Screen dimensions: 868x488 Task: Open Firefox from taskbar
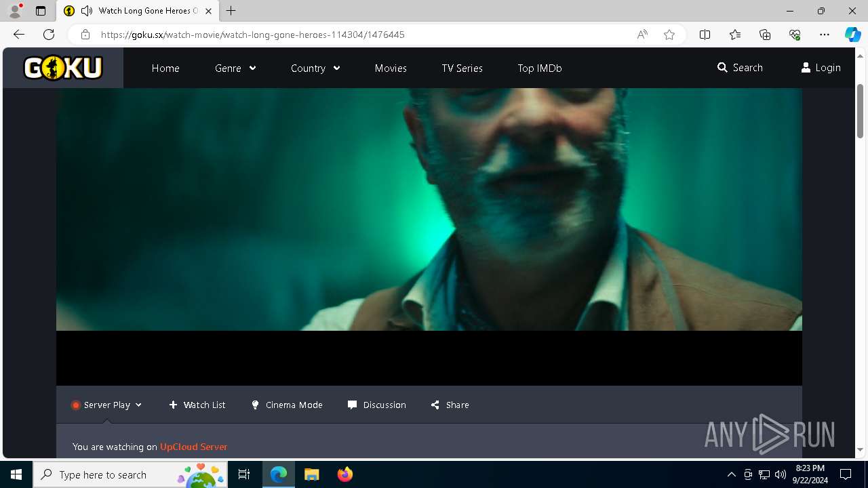tap(344, 474)
